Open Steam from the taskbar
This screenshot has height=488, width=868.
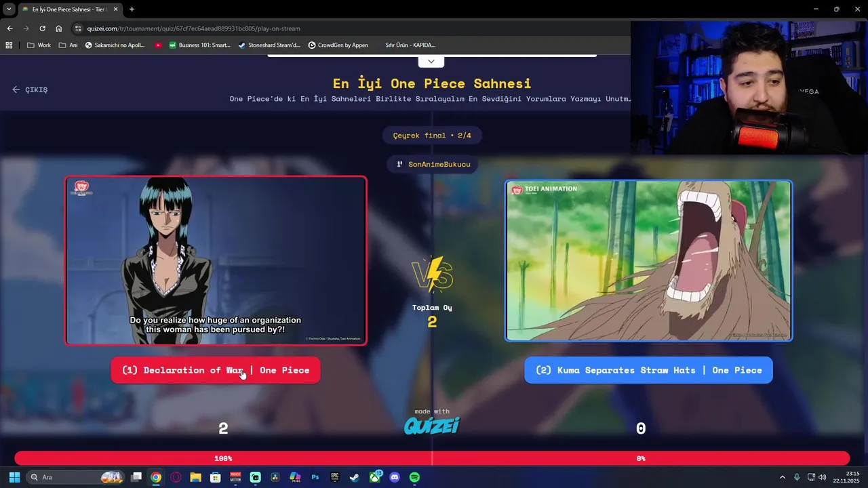355,477
